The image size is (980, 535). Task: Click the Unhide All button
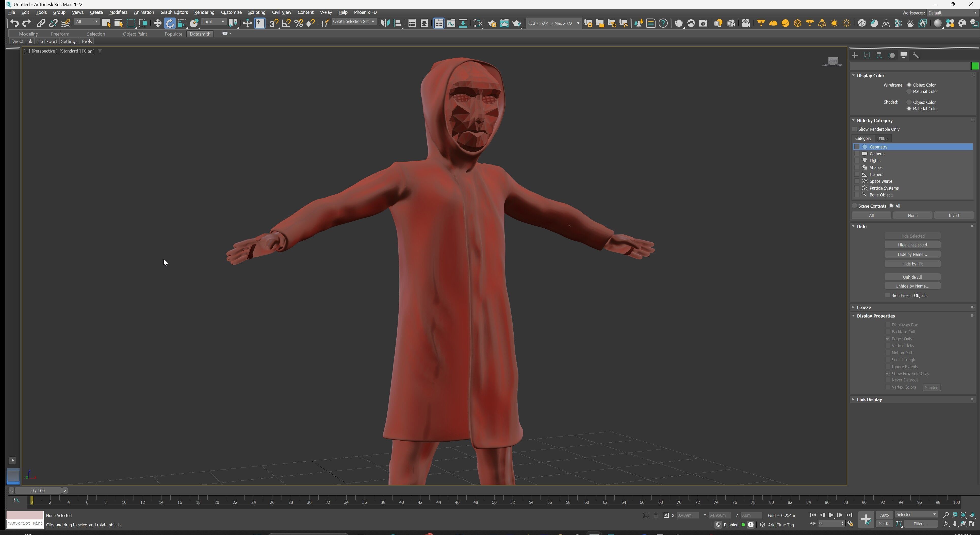[912, 277]
